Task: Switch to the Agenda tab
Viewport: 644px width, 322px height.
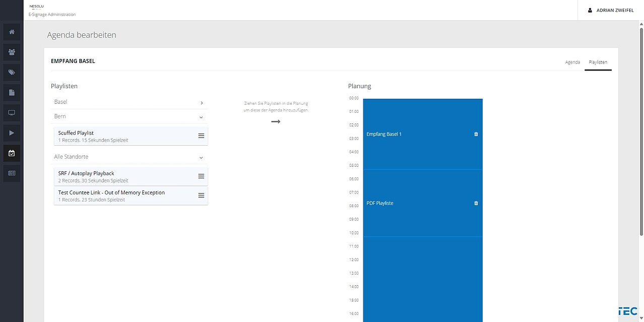Action: point(572,62)
